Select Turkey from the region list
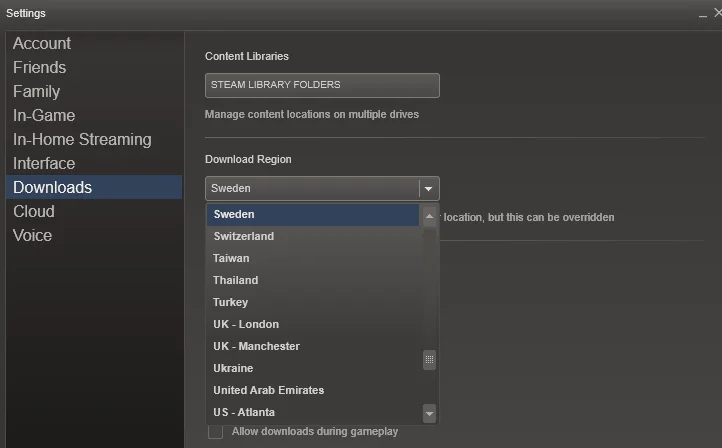 coord(313,303)
